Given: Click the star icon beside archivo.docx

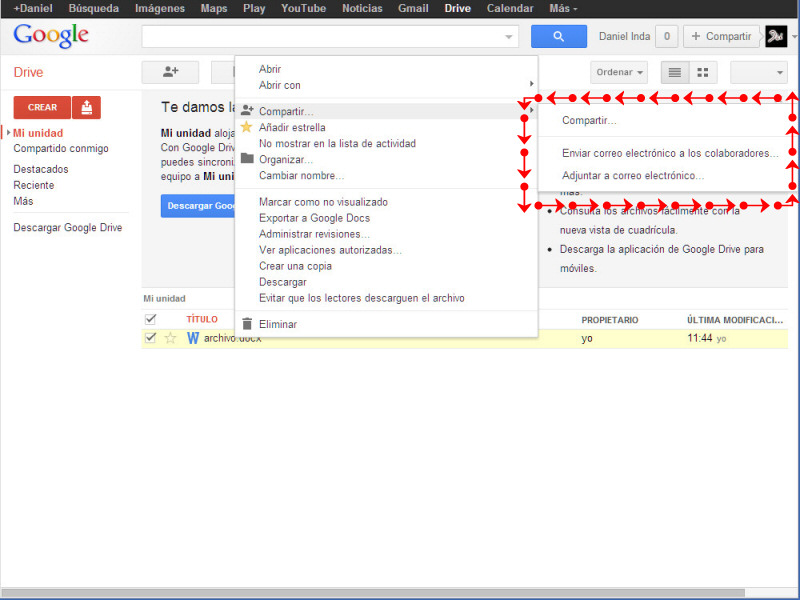Looking at the screenshot, I should coord(170,338).
